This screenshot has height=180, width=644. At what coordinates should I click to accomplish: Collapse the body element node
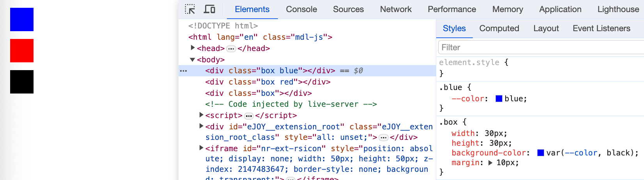193,60
